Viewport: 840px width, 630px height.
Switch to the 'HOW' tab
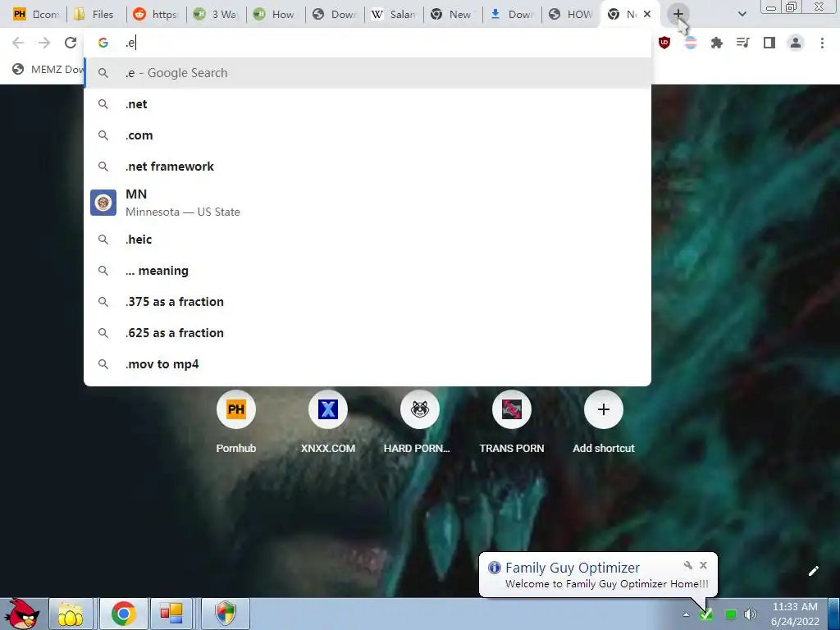[572, 15]
